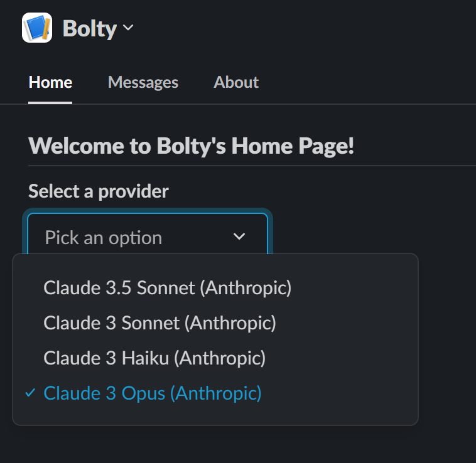Choose Claude 3.5 Sonnet (Anthropic)
This screenshot has height=463, width=476.
tap(168, 288)
